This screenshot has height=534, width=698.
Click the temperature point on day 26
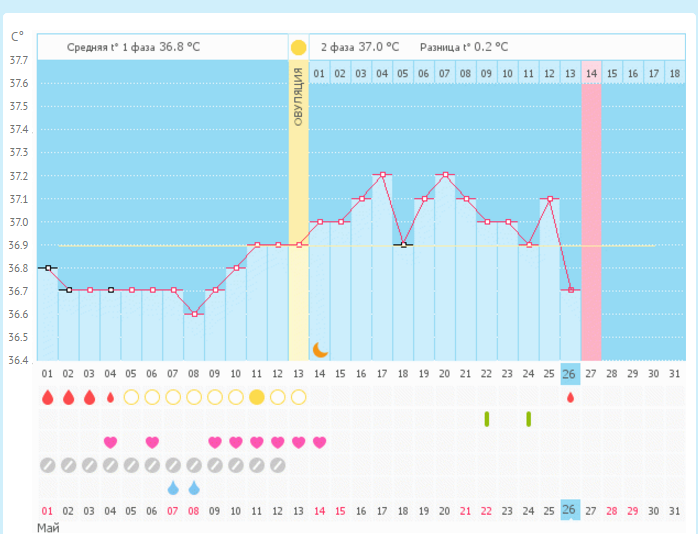(570, 290)
